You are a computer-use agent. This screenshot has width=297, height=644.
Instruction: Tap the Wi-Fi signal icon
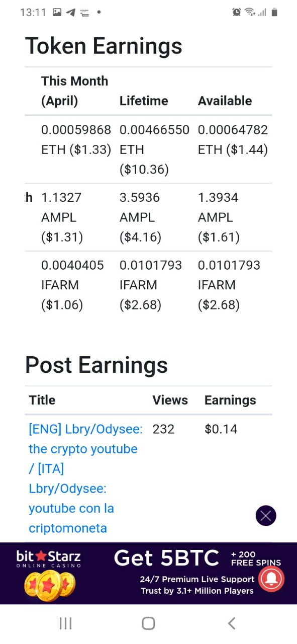click(250, 12)
